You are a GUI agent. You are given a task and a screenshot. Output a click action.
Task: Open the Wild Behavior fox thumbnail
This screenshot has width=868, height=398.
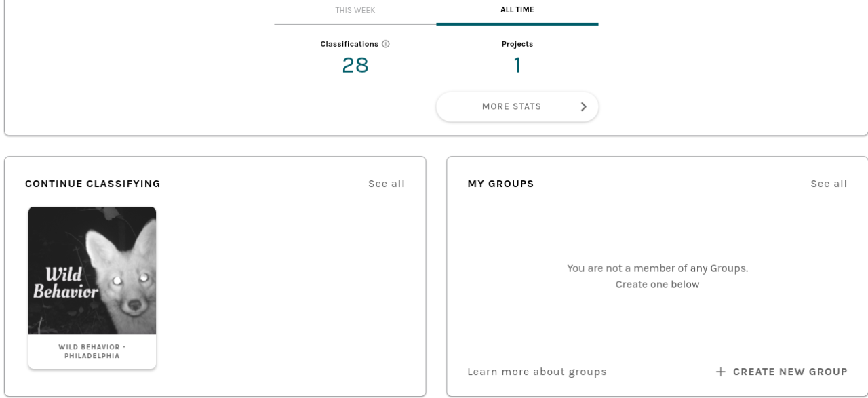pyautogui.click(x=92, y=271)
